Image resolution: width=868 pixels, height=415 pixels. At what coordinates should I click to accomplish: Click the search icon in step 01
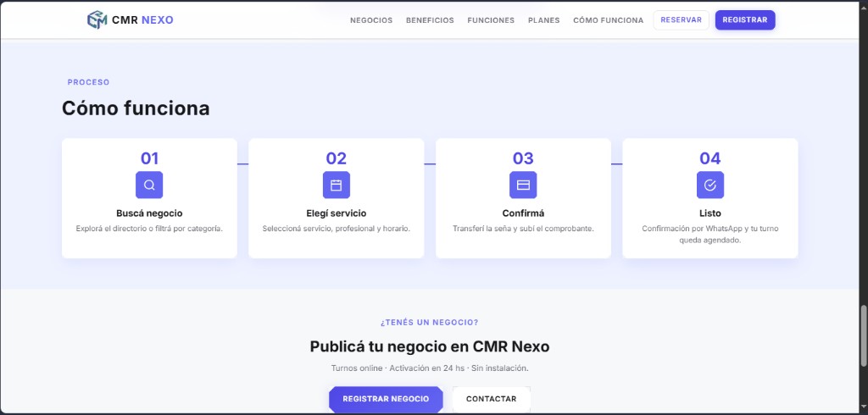tap(149, 185)
